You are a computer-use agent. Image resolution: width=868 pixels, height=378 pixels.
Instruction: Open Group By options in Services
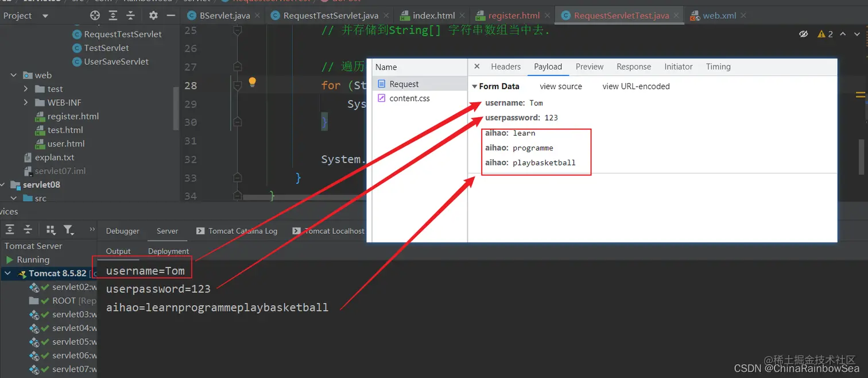coord(51,230)
